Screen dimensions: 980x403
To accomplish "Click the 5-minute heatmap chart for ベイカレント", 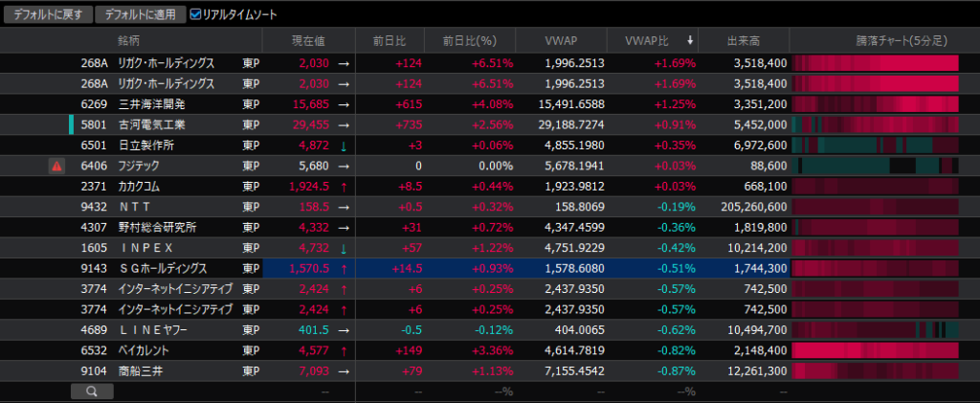I will pos(876,351).
